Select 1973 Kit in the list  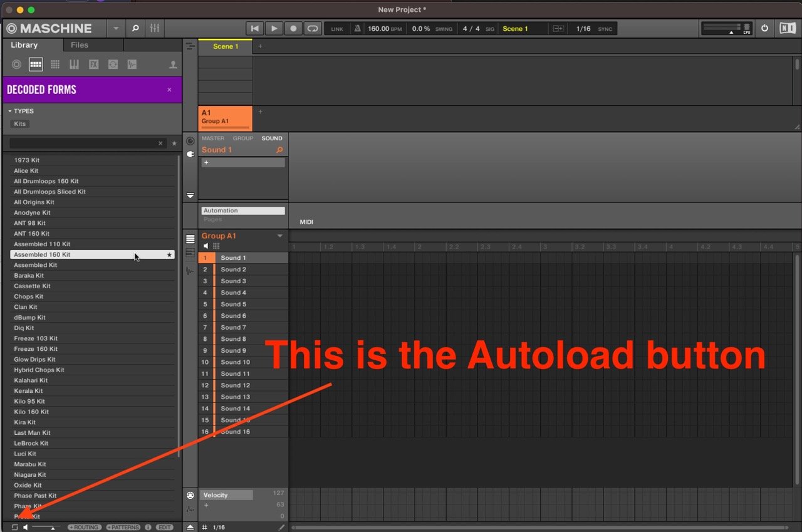click(x=92, y=160)
